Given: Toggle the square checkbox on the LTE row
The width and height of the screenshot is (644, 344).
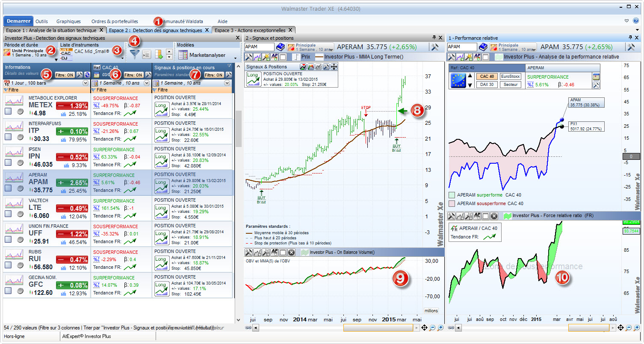Looking at the screenshot, I should [9, 214].
